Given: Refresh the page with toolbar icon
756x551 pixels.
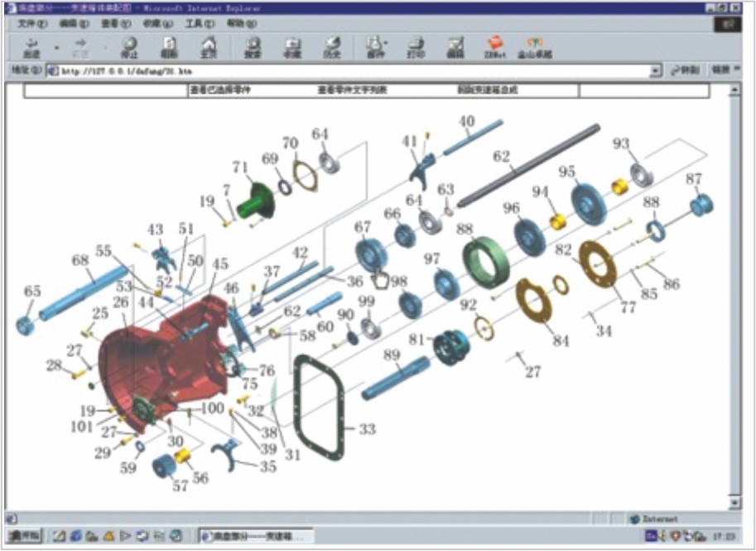Looking at the screenshot, I should pyautogui.click(x=169, y=47).
